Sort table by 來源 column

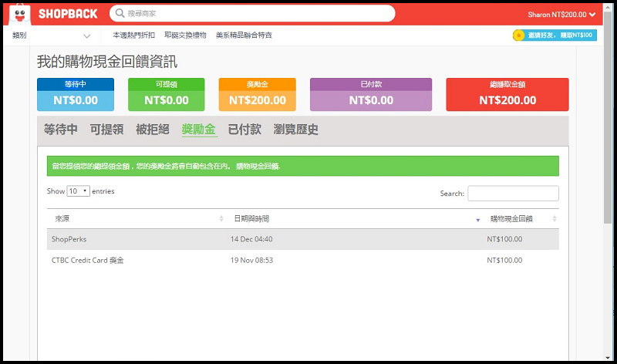click(x=137, y=218)
